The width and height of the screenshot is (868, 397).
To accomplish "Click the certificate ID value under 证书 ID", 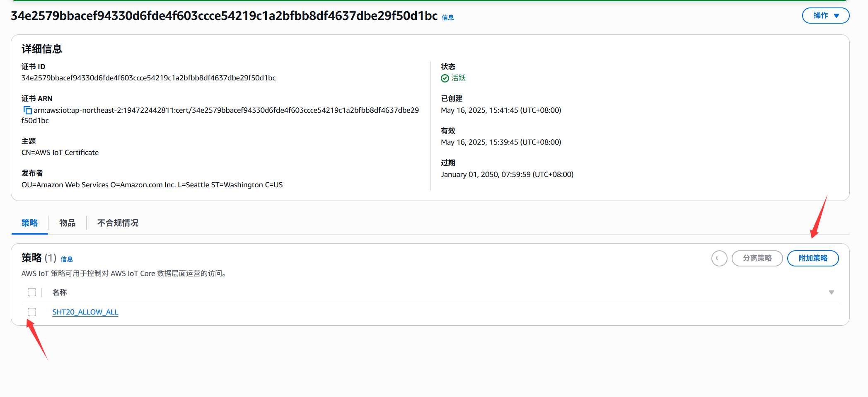I will point(148,78).
